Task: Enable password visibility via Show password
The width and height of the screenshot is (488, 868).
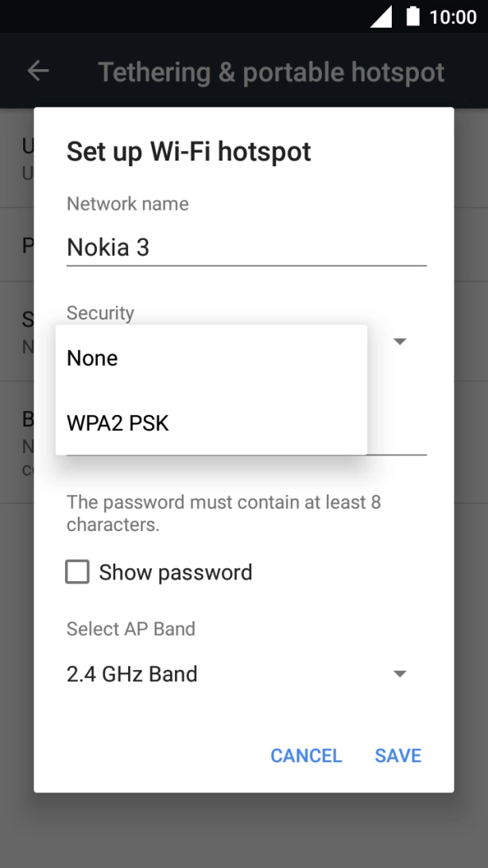Action: [76, 572]
